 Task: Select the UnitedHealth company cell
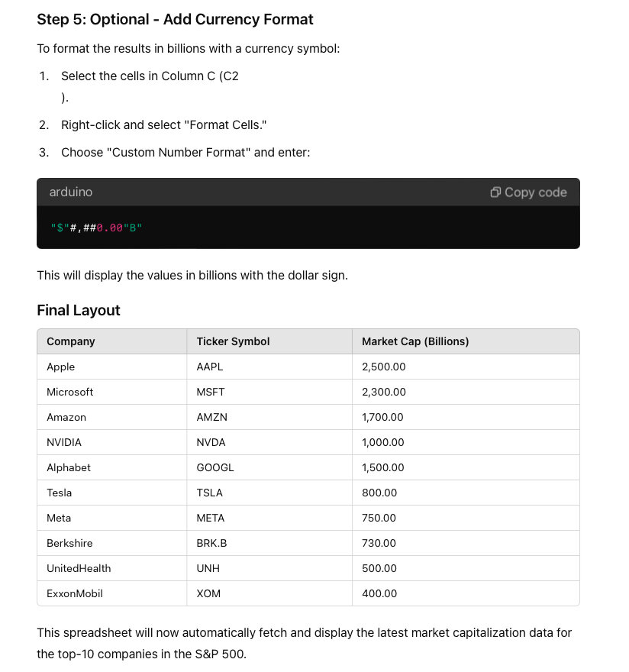click(x=79, y=568)
